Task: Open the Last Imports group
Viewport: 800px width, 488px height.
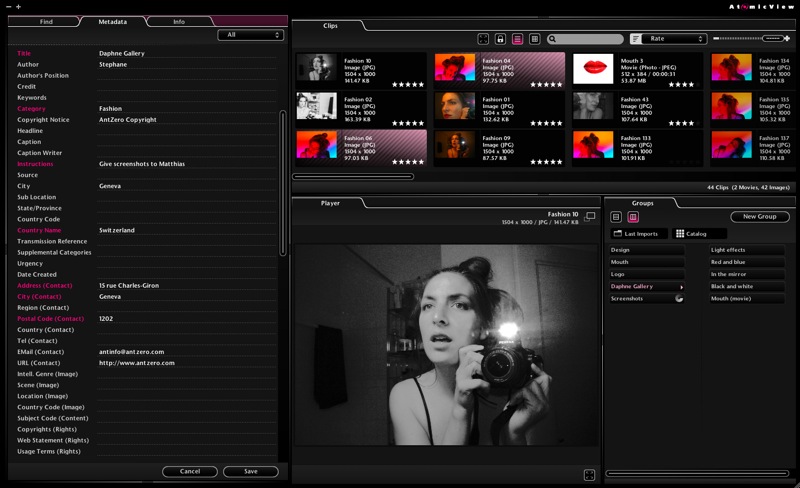Action: click(639, 234)
